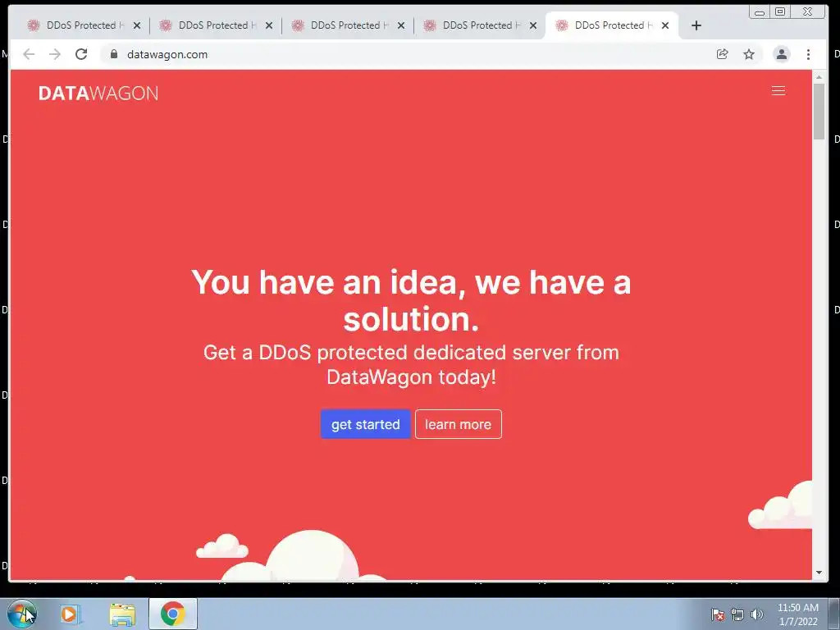Viewport: 840px width, 630px height.
Task: Click the learn more button
Action: pos(458,424)
